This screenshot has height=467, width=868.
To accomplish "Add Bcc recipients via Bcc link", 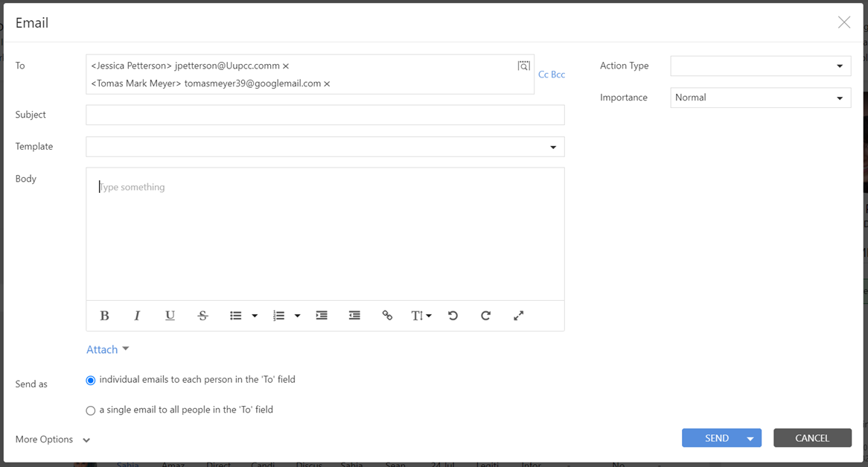I will (558, 74).
